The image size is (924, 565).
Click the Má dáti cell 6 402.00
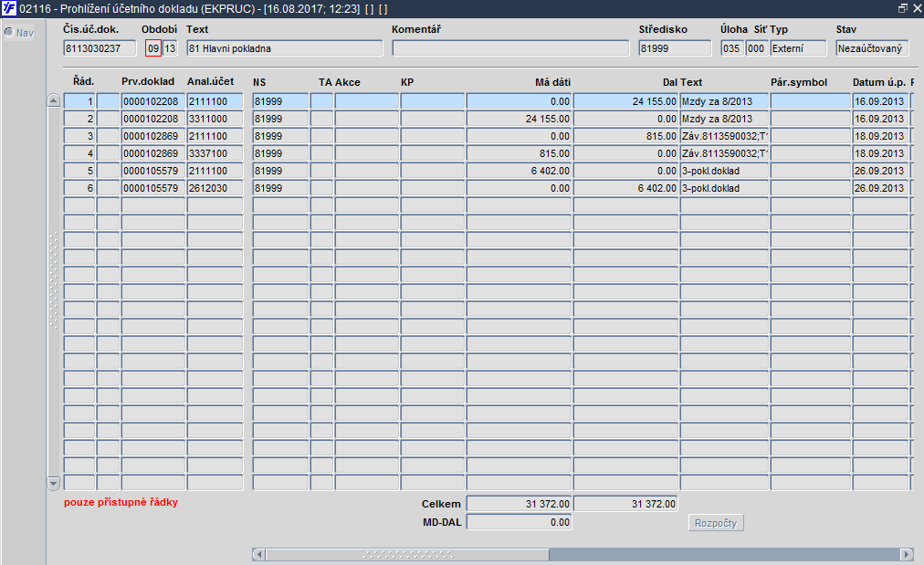[x=519, y=171]
